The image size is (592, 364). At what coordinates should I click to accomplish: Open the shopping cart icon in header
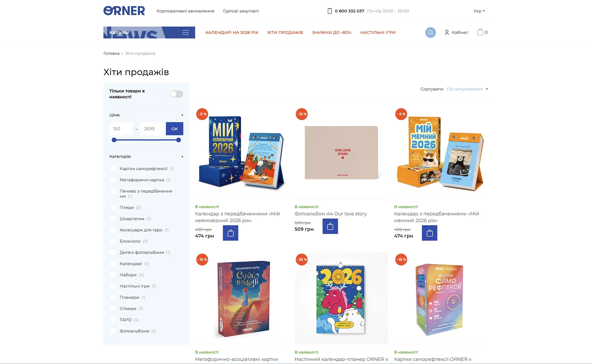pos(480,32)
